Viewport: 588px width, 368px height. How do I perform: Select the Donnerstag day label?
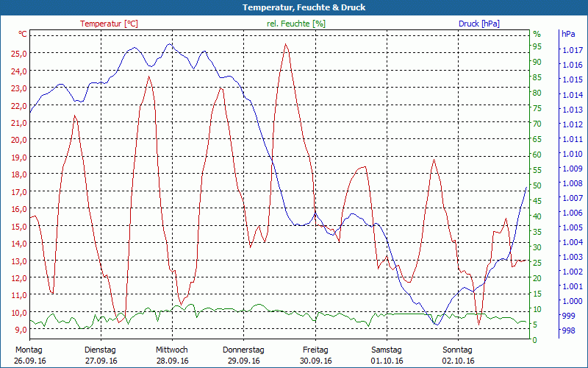pyautogui.click(x=243, y=350)
